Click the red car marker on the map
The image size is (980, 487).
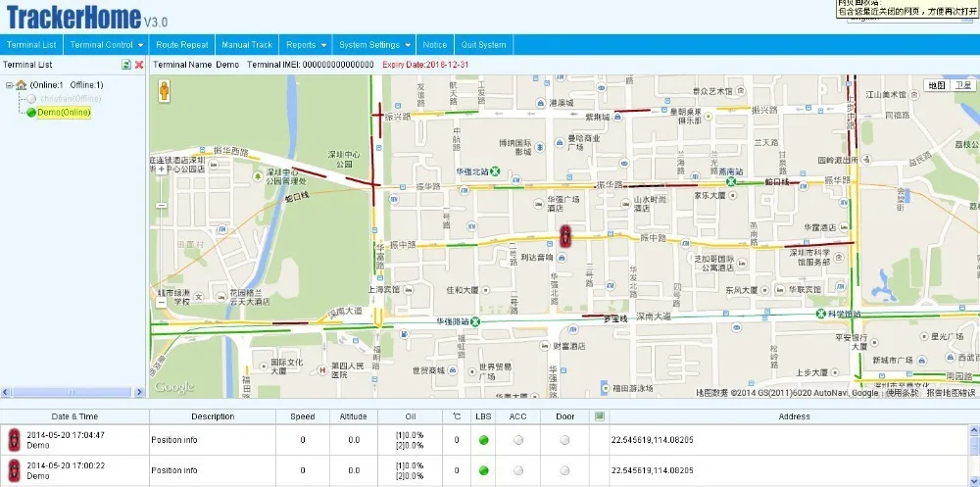(565, 236)
